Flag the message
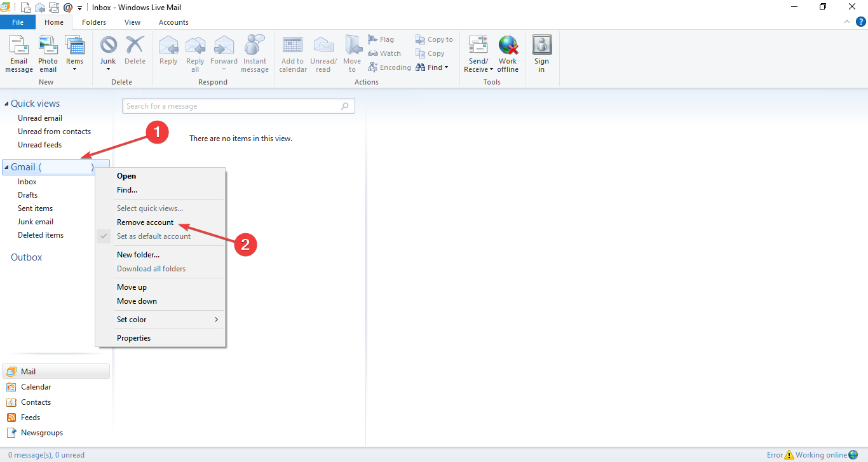 (x=381, y=39)
